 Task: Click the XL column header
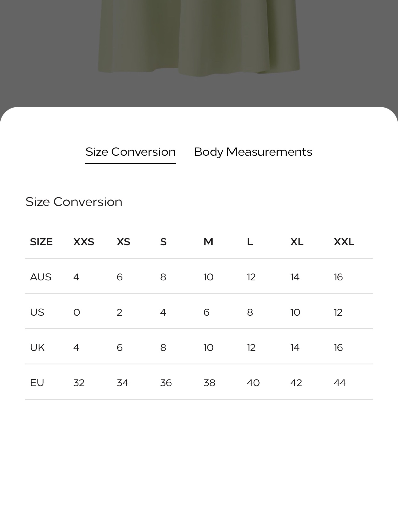pyautogui.click(x=297, y=242)
